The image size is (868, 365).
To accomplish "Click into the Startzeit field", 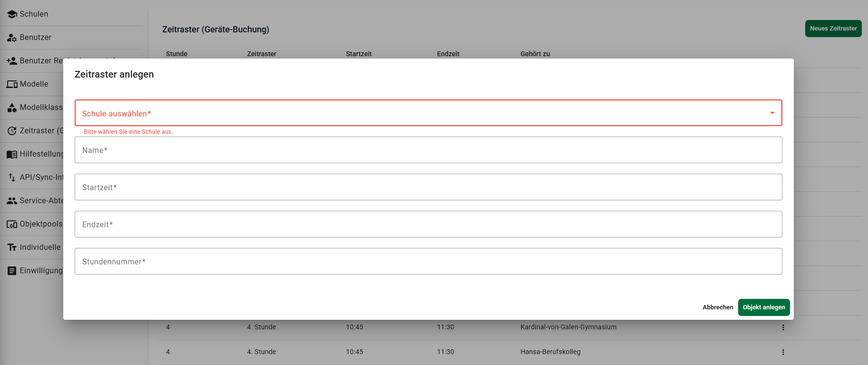I will tap(428, 187).
